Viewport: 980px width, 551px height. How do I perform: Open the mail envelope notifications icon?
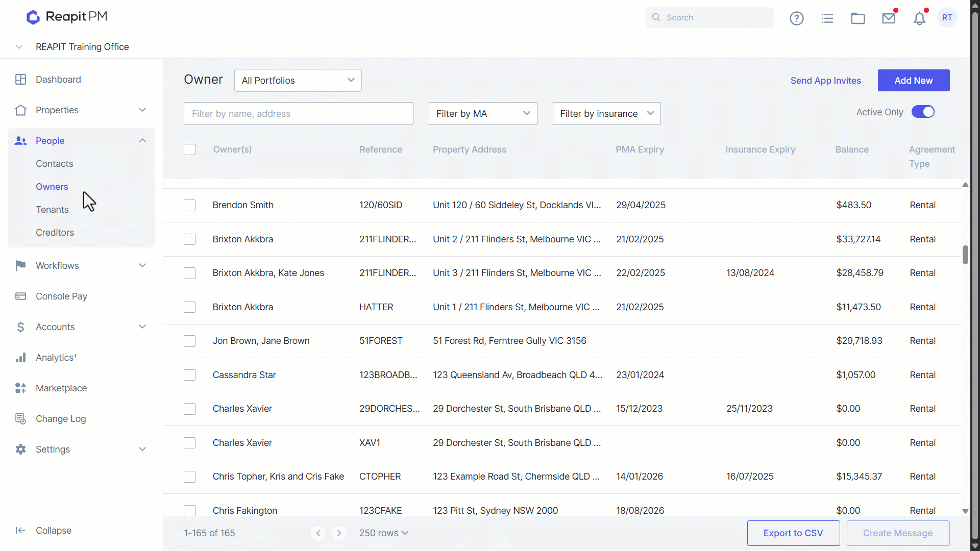tap(889, 18)
